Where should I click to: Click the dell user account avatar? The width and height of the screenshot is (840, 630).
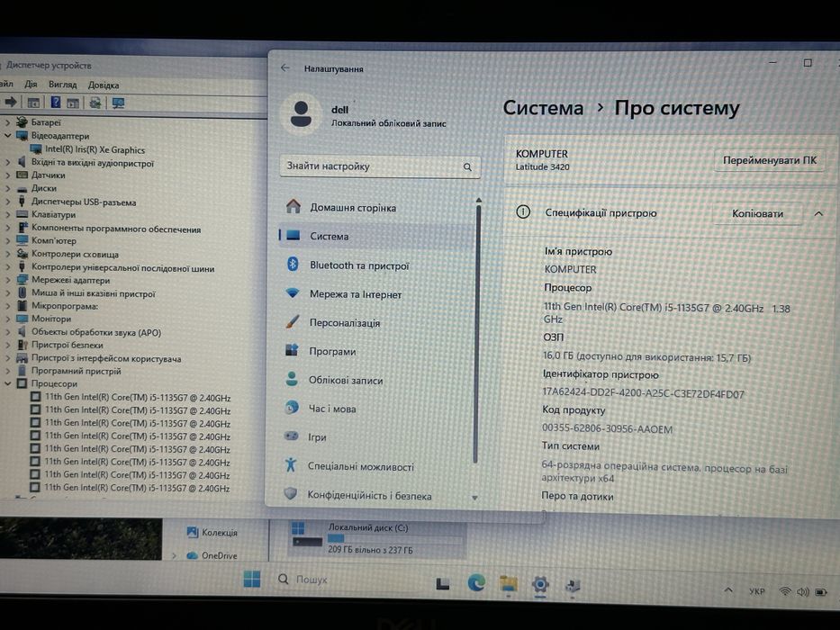click(301, 113)
